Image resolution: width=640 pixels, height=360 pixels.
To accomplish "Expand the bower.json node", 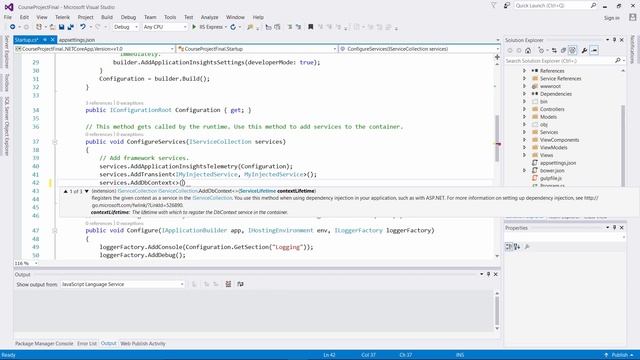I will [524, 171].
